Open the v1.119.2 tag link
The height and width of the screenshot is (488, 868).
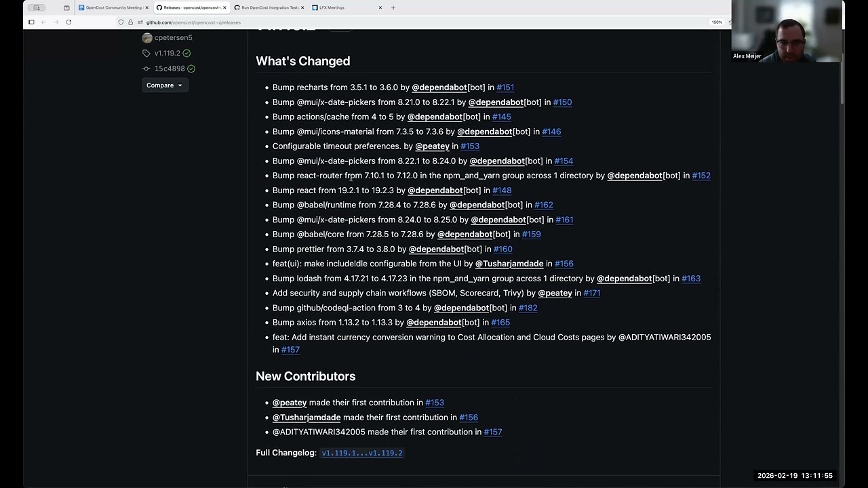[167, 54]
